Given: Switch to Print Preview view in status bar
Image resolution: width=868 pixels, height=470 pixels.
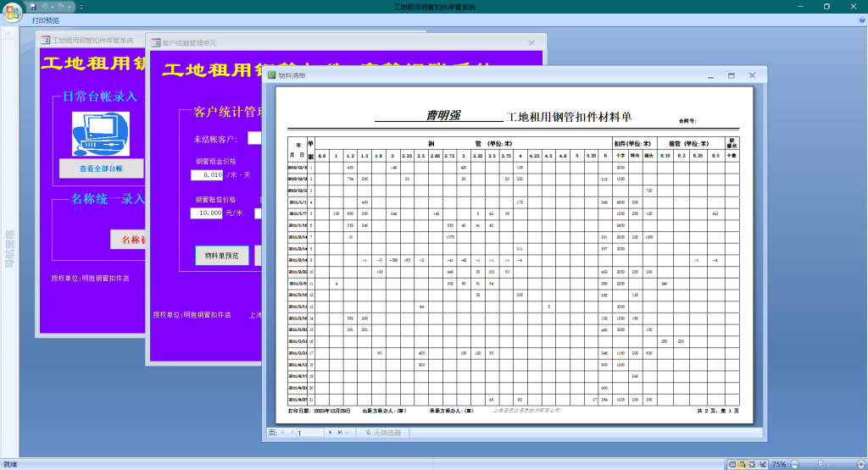Looking at the screenshot, I should (742, 464).
